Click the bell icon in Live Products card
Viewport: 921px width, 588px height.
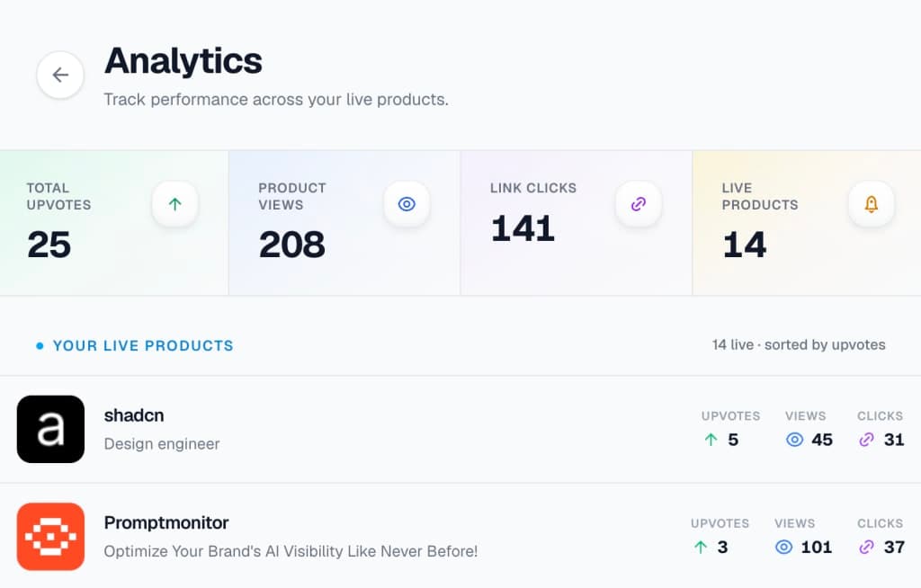click(x=871, y=204)
